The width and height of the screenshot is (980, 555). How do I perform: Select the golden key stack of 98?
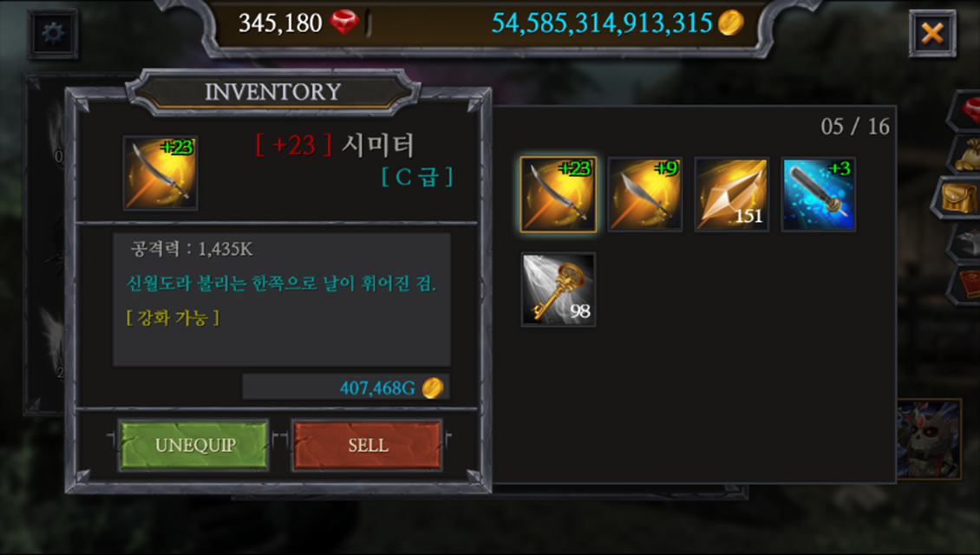pos(559,290)
